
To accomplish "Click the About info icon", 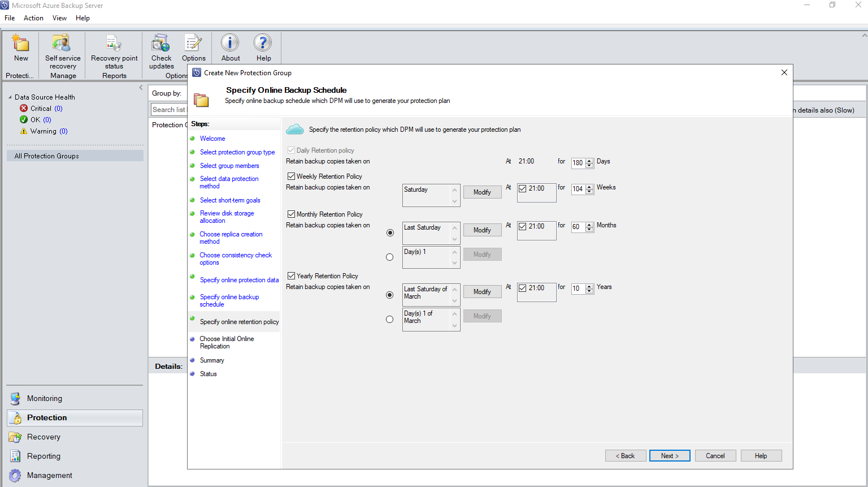I will [230, 43].
